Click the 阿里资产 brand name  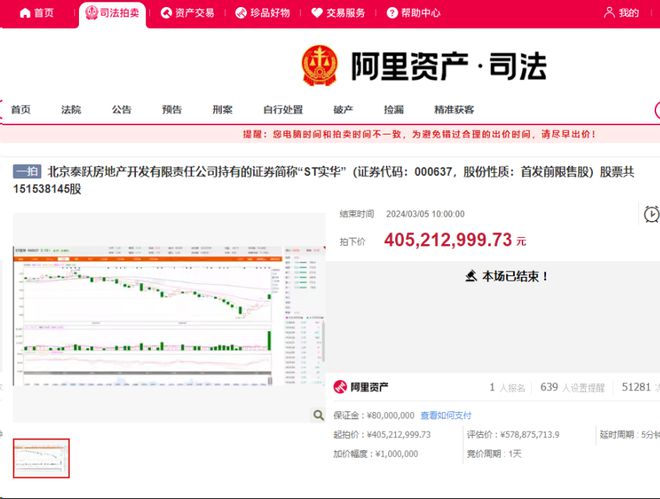(370, 387)
